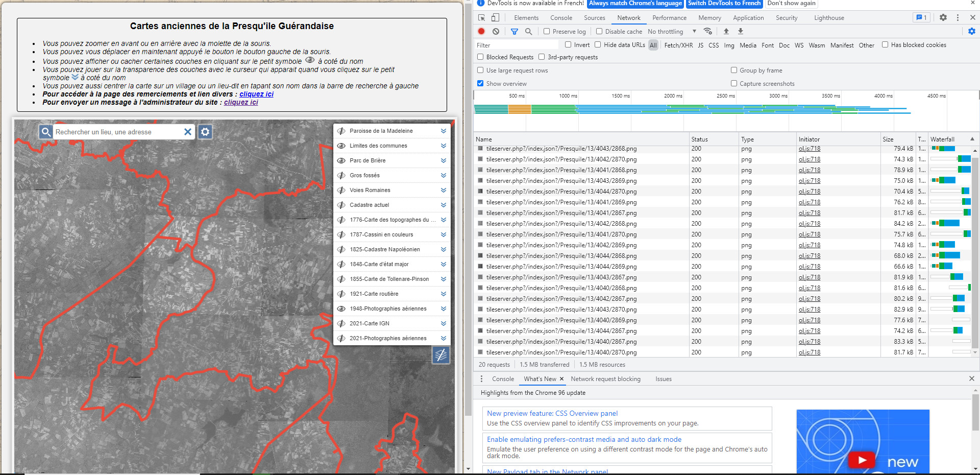Enable Capture screenshots option
Image resolution: width=980 pixels, height=475 pixels.
click(x=734, y=83)
